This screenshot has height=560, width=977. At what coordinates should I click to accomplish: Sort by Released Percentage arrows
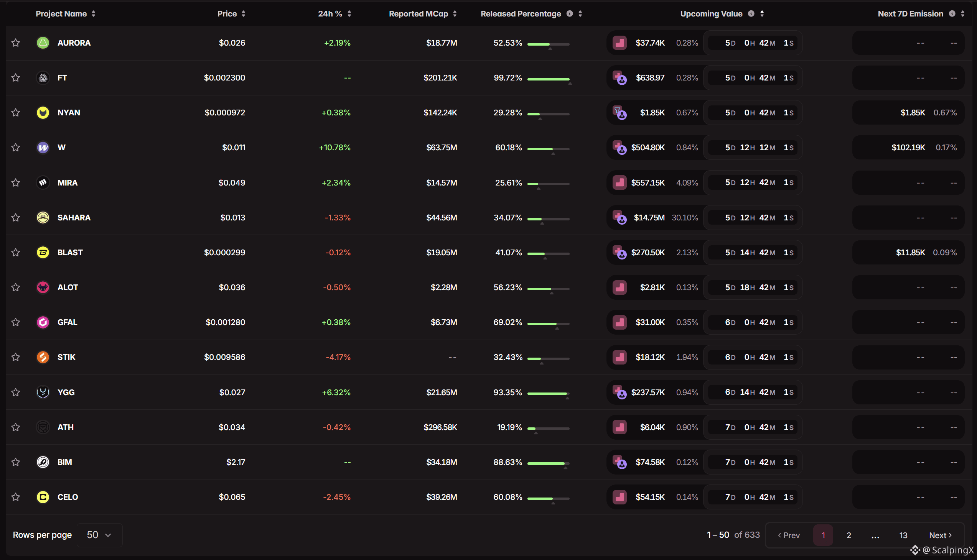coord(580,13)
